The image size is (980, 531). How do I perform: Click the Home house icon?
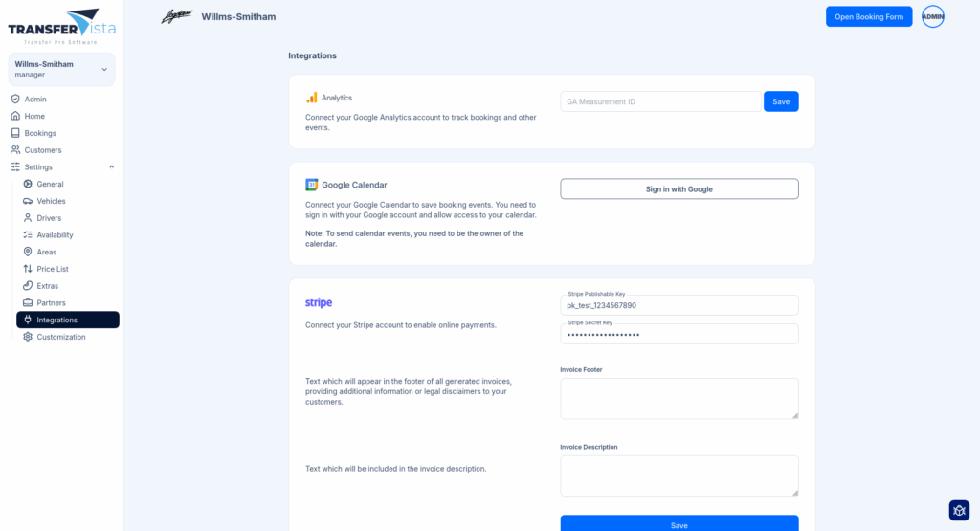15,116
